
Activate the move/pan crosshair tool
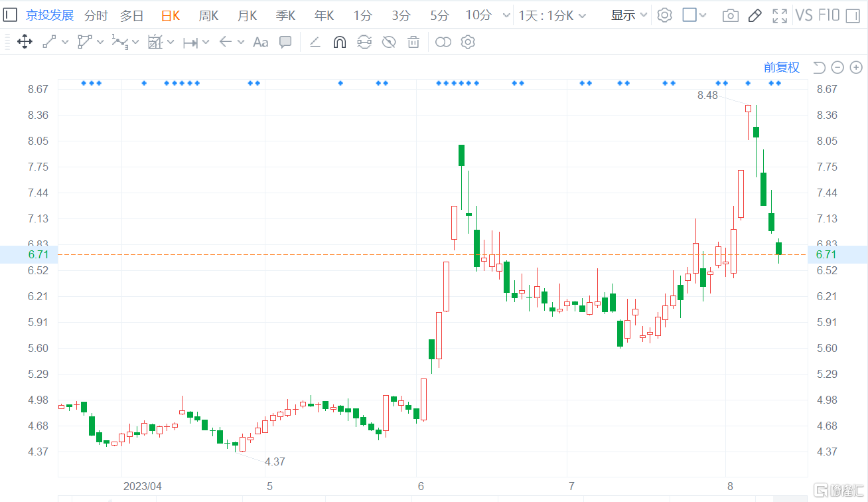25,42
